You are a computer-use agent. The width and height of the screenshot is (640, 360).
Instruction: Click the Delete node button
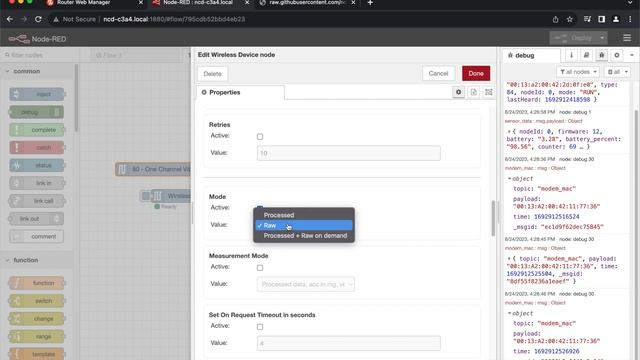click(x=213, y=73)
